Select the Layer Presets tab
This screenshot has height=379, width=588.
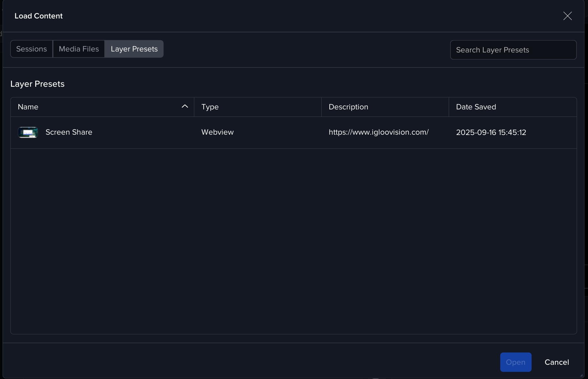coord(134,49)
